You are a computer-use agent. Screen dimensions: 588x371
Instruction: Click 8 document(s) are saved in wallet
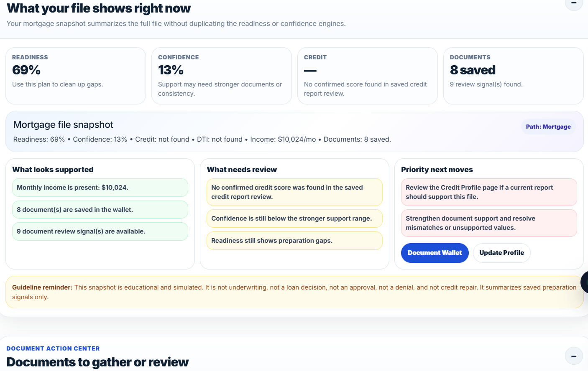(100, 210)
